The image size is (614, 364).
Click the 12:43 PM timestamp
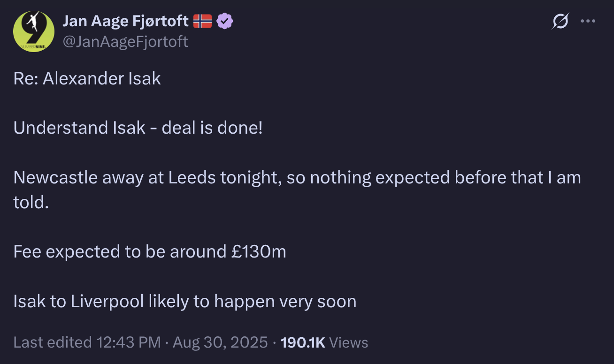pyautogui.click(x=129, y=342)
